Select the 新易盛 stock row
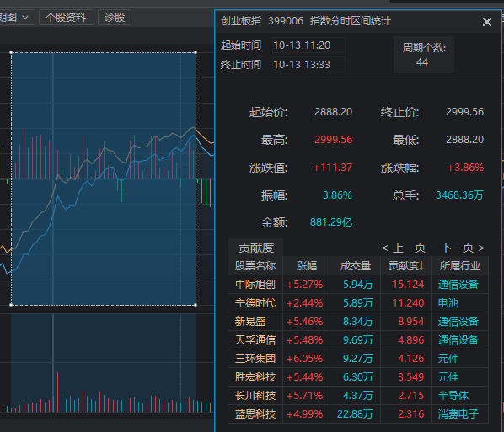 (x=358, y=322)
